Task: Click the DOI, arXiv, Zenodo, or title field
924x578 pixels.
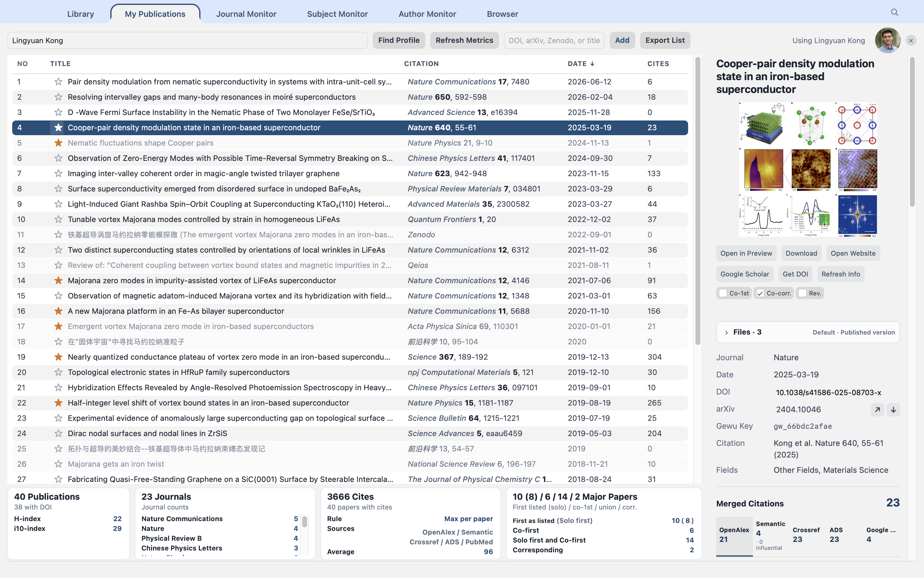Action: tap(554, 40)
